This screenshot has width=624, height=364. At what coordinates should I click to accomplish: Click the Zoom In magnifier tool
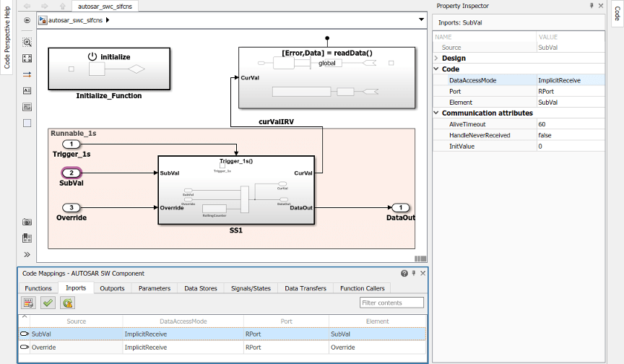27,43
